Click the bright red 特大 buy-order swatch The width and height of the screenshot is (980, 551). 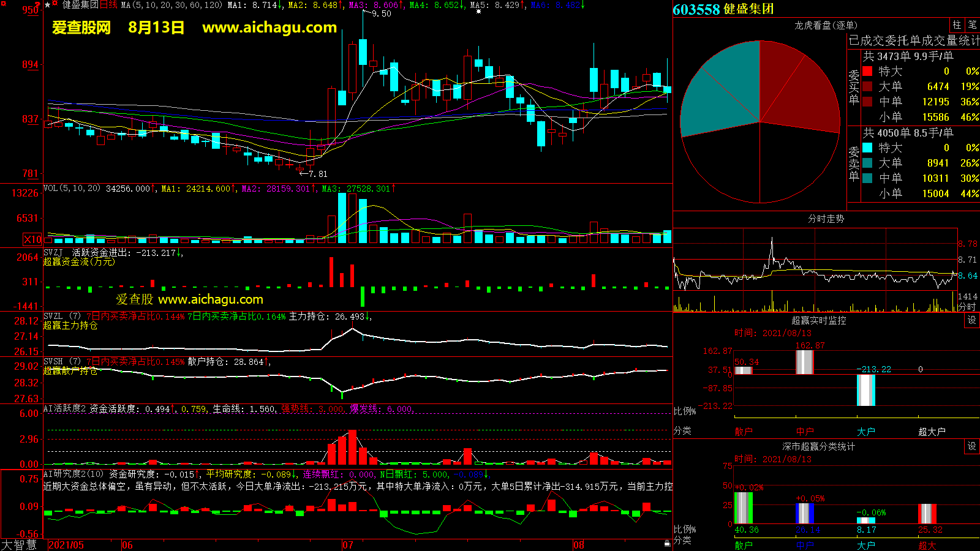(867, 71)
